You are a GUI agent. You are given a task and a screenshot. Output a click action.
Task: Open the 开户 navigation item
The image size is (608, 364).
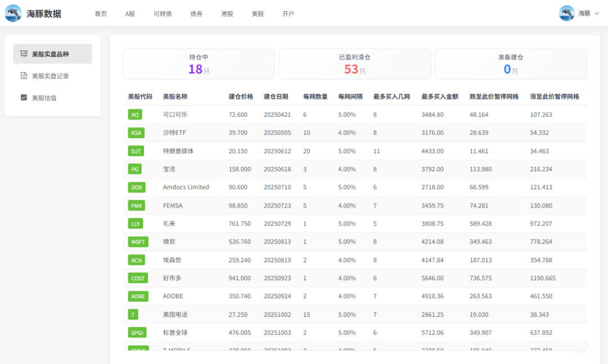click(x=288, y=14)
